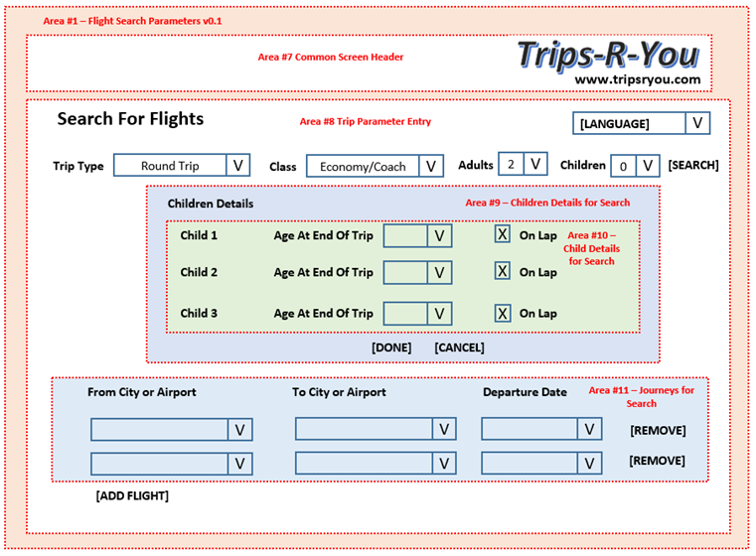The width and height of the screenshot is (756, 556).
Task: Open Child 2 age dropdown
Action: pos(439,272)
